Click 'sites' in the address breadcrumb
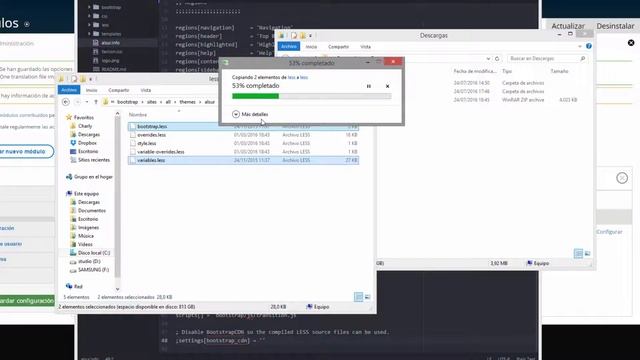The height and width of the screenshot is (360, 640). tap(151, 102)
